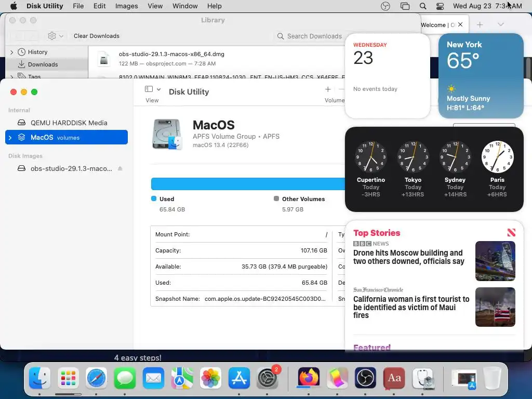Screen dimensions: 532x399
Task: Focus the Search Downloads field
Action: (x=310, y=36)
